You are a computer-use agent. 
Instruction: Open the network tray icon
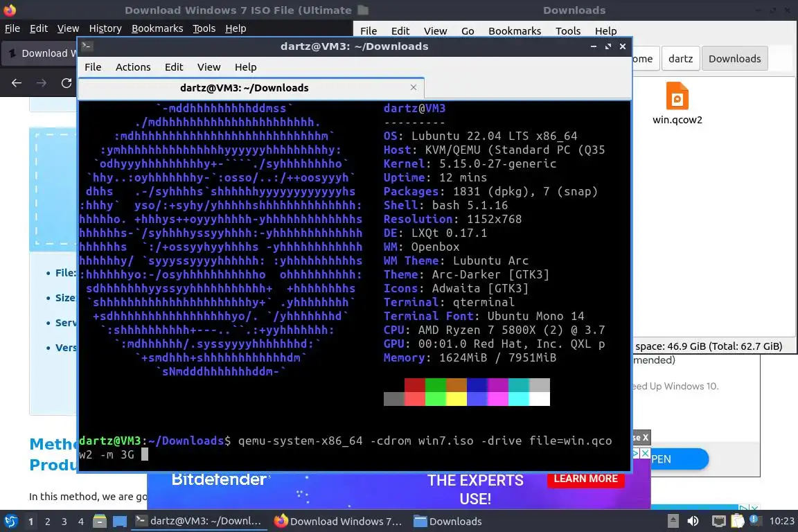718,522
